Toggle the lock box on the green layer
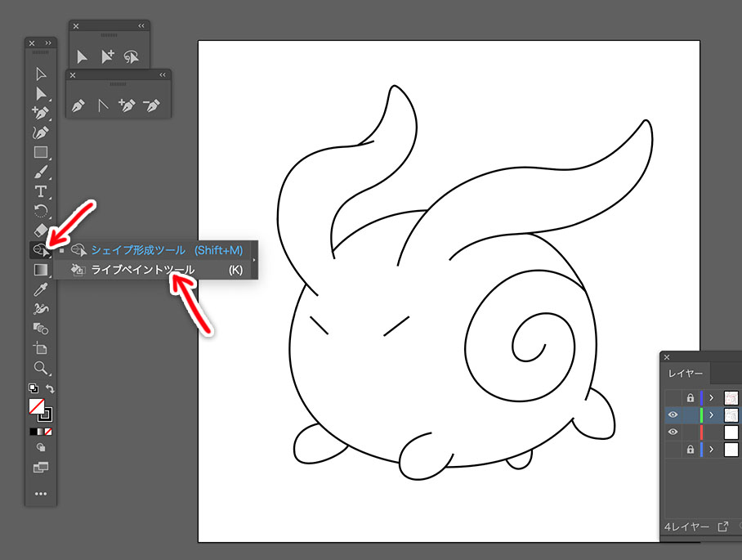Viewport: 742px width, 560px height. tap(690, 414)
